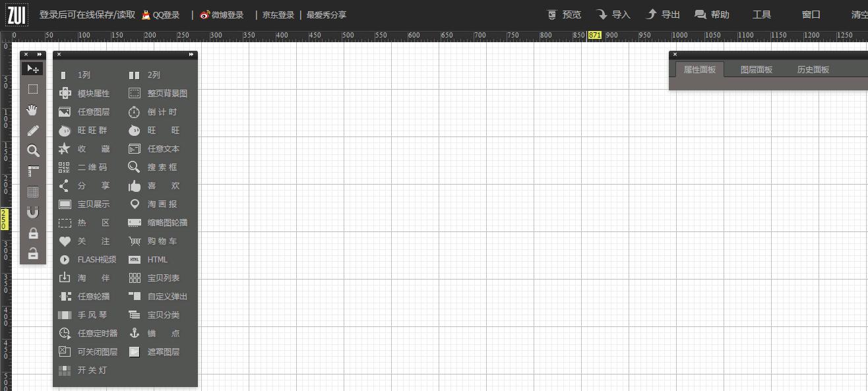Collapse the toolbox with double-arrow
Viewport: 868px width, 391px height.
click(x=40, y=55)
